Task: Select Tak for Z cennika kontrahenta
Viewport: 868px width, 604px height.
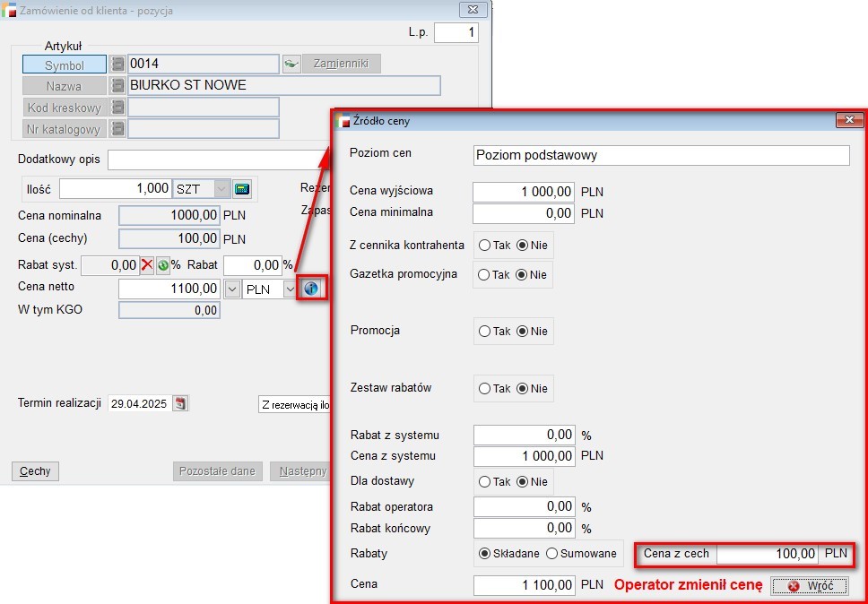Action: pos(484,245)
